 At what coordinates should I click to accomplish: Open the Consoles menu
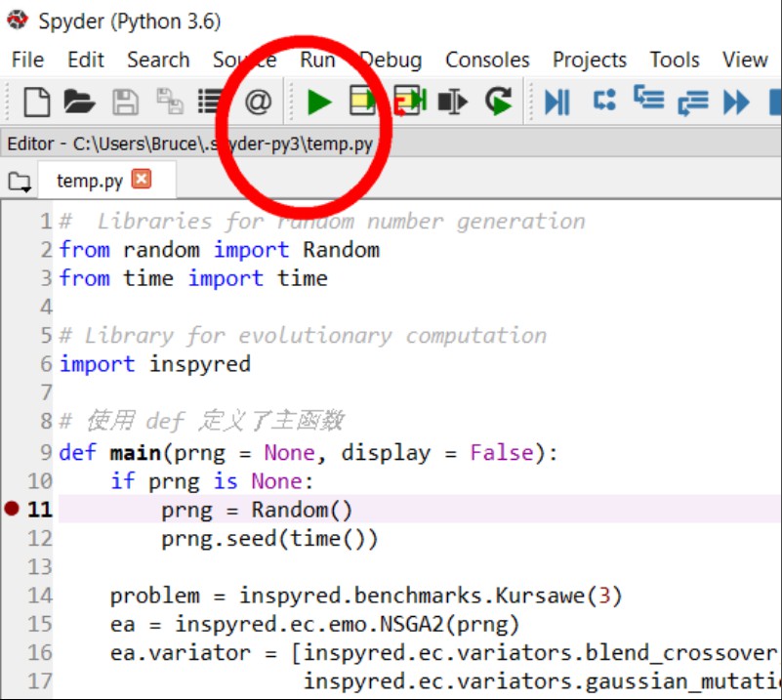point(487,60)
